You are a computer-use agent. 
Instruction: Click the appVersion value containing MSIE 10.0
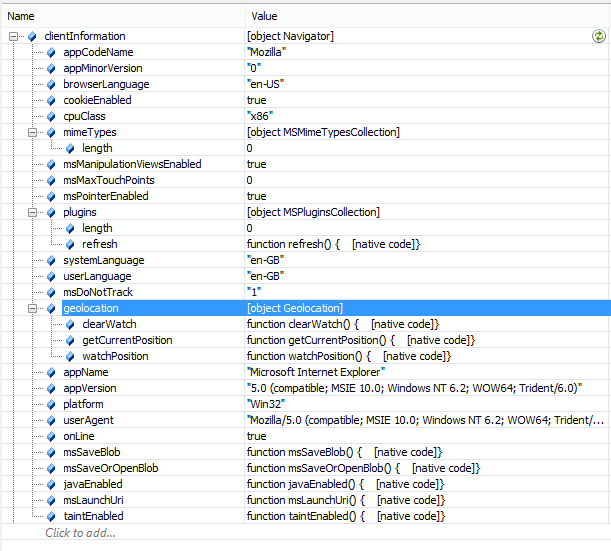[415, 388]
